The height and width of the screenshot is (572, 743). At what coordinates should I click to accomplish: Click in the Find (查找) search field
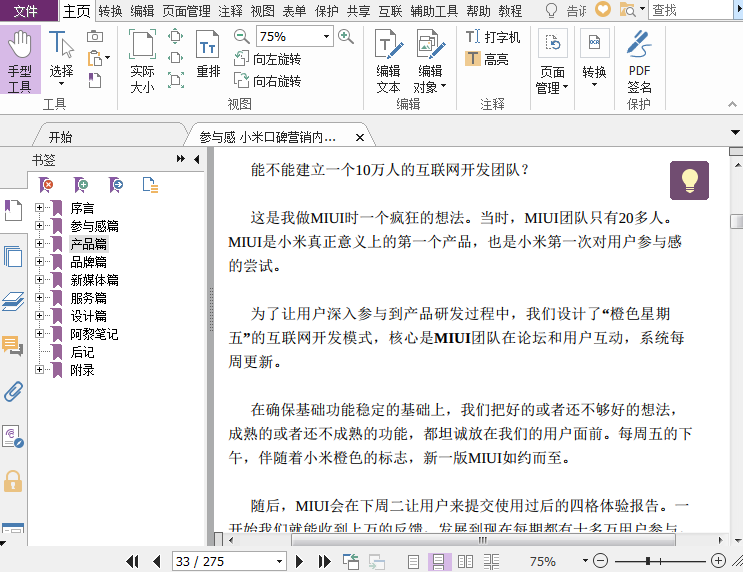(690, 10)
